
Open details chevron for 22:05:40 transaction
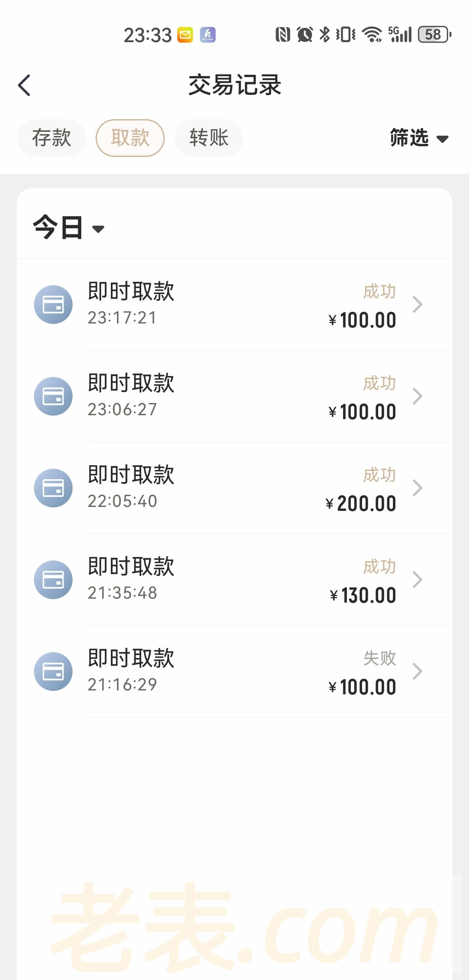pos(417,488)
